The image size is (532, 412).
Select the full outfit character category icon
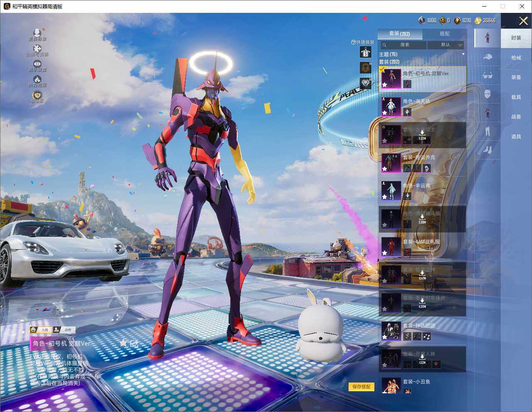point(488,38)
